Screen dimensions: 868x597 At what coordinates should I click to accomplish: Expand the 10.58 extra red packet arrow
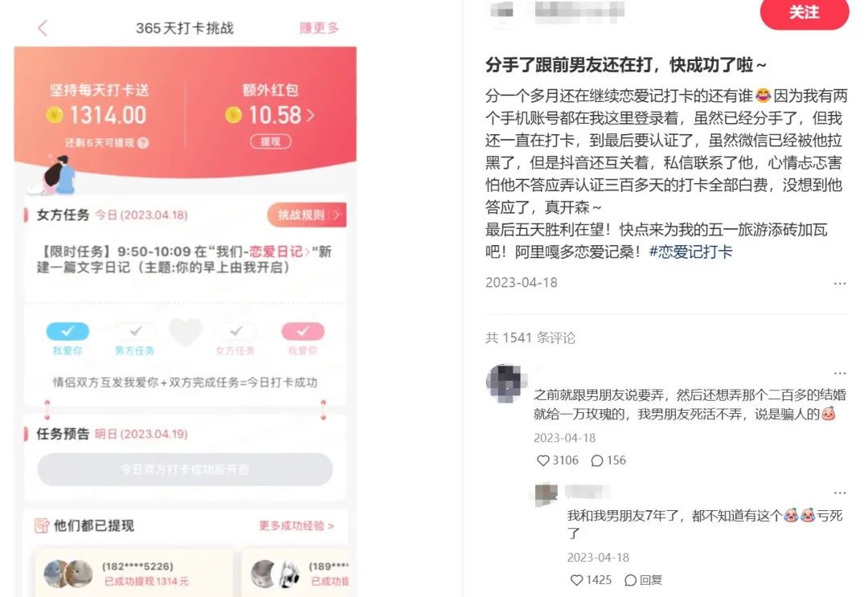click(310, 115)
